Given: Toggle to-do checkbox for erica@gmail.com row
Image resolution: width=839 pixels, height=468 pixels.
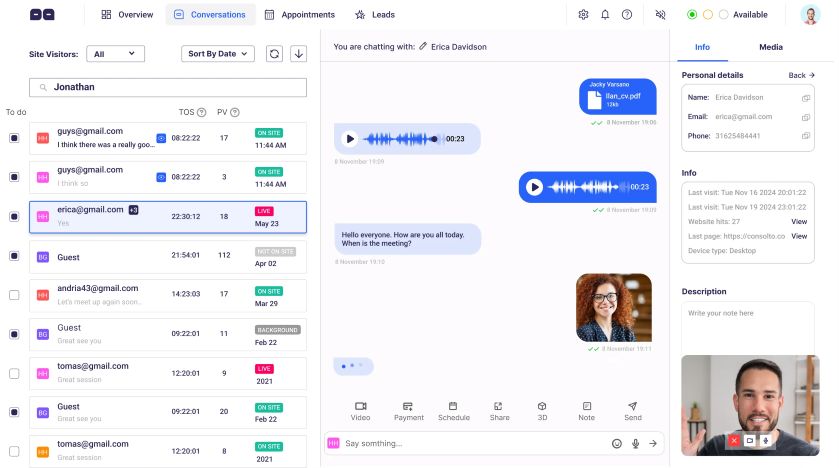Looking at the screenshot, I should tap(14, 217).
